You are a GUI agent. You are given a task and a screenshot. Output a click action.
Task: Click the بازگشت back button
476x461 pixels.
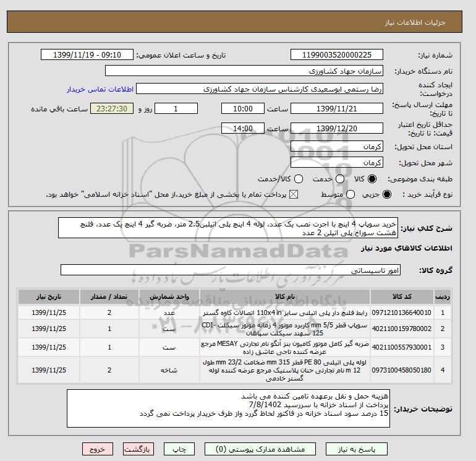coord(138,449)
